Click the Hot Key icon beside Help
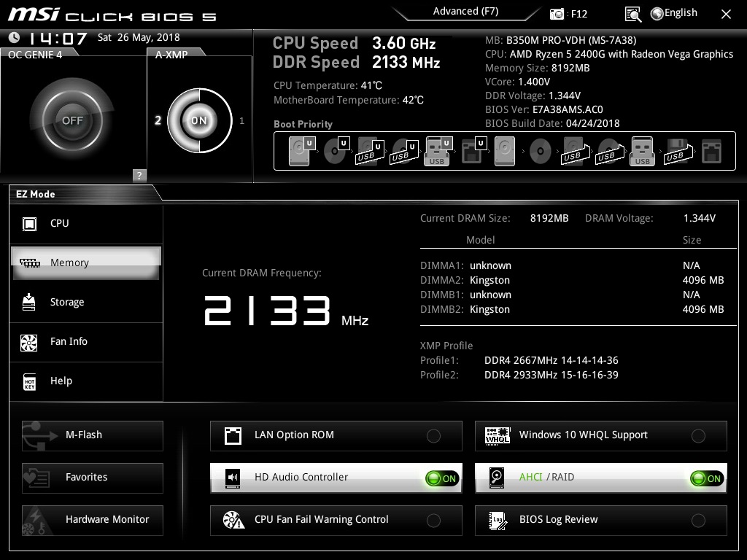The width and height of the screenshot is (747, 560). (29, 381)
